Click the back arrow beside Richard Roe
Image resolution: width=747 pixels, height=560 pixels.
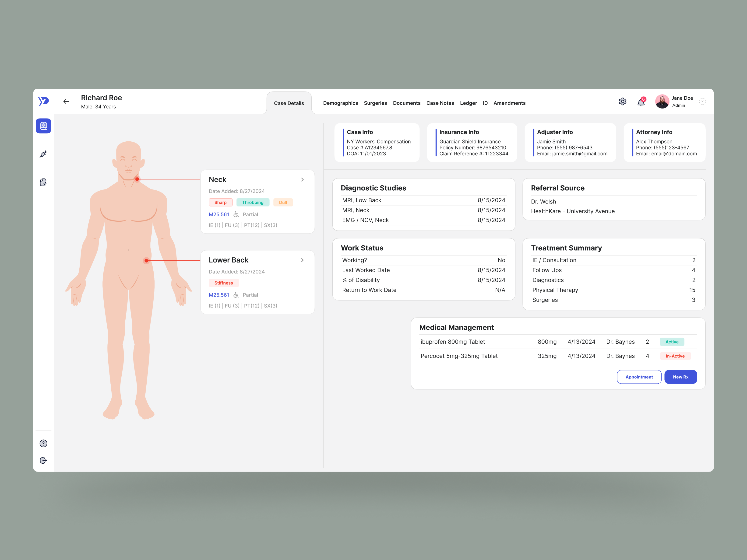66,101
